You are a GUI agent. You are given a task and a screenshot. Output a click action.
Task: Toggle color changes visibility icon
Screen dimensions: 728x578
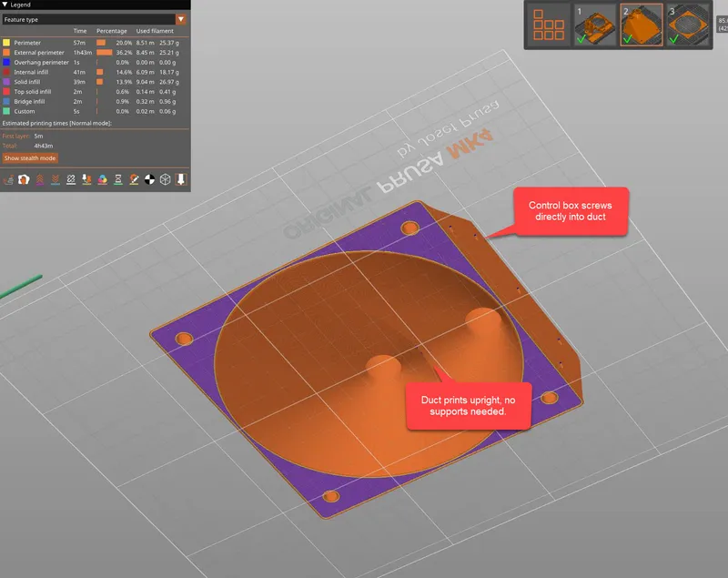[103, 179]
